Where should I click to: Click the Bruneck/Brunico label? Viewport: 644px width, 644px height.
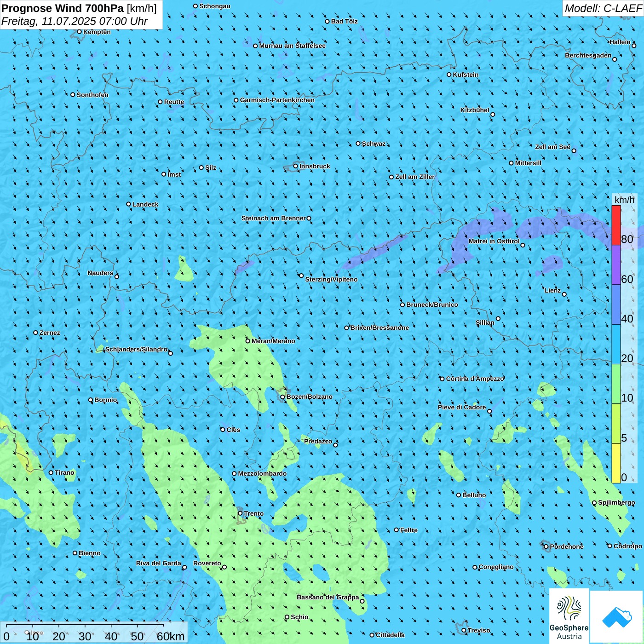[x=432, y=305]
